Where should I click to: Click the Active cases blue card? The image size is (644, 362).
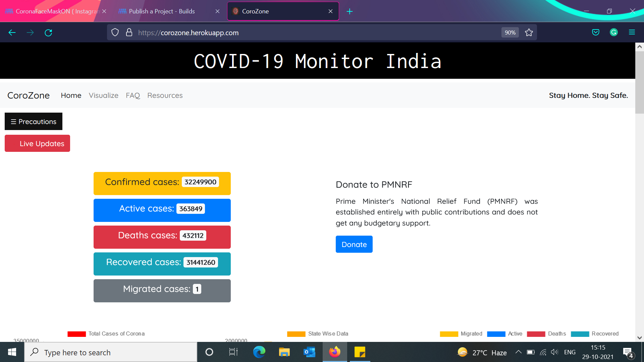[x=162, y=210]
